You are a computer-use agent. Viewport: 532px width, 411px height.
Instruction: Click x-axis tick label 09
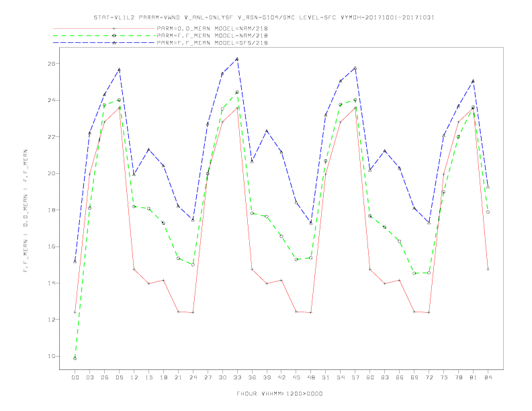[x=119, y=377]
